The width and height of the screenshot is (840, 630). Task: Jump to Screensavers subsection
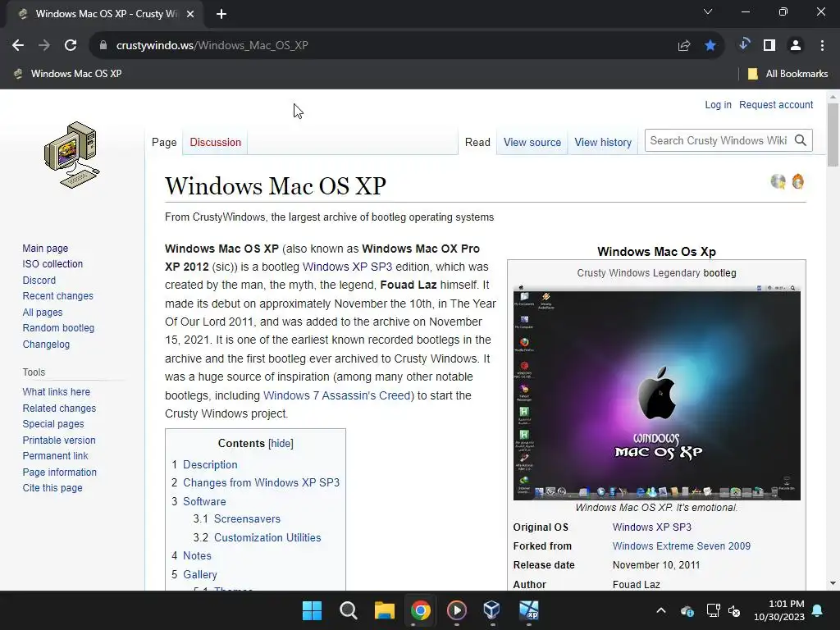(x=247, y=518)
